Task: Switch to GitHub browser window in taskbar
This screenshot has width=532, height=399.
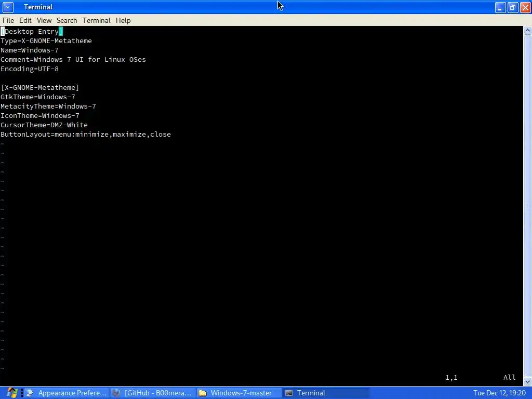Action: [153, 393]
